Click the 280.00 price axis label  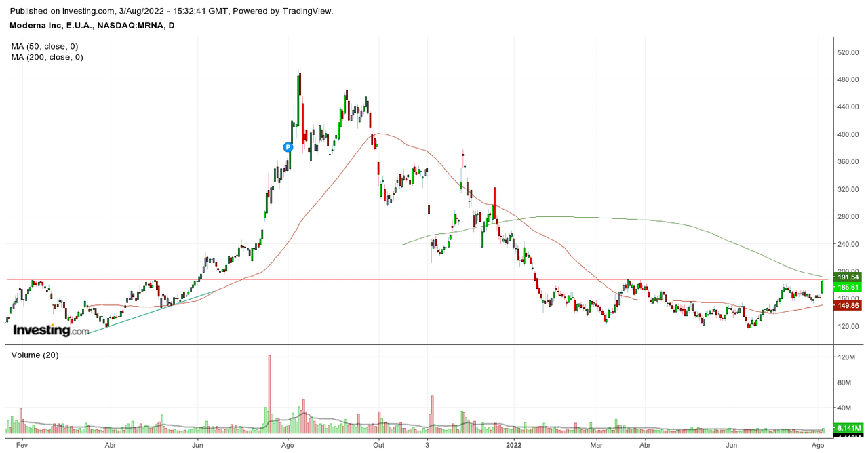tap(849, 216)
